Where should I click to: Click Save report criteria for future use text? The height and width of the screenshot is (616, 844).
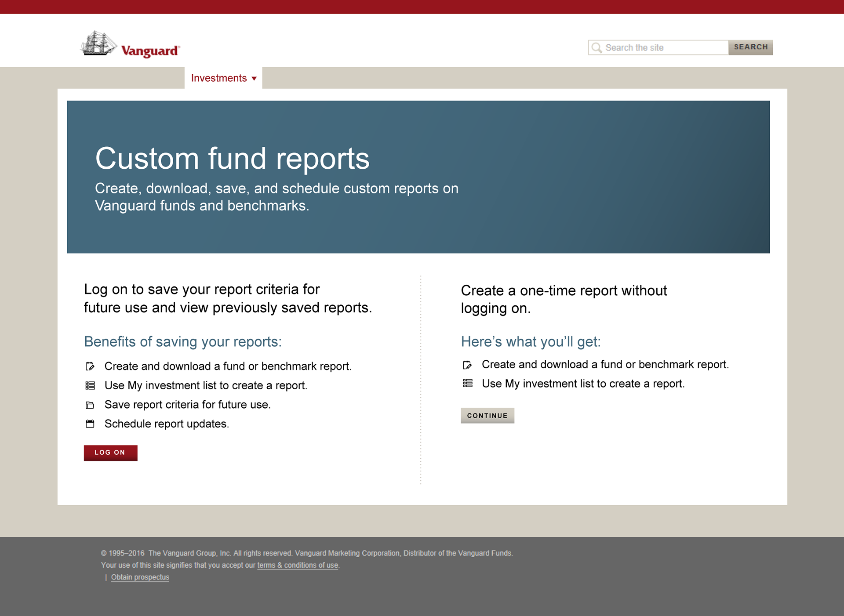click(187, 404)
